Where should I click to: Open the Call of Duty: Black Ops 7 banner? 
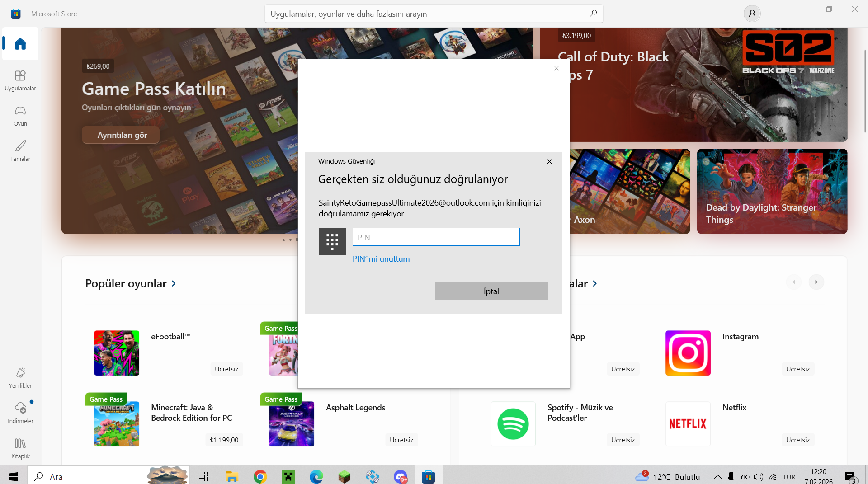point(693,85)
